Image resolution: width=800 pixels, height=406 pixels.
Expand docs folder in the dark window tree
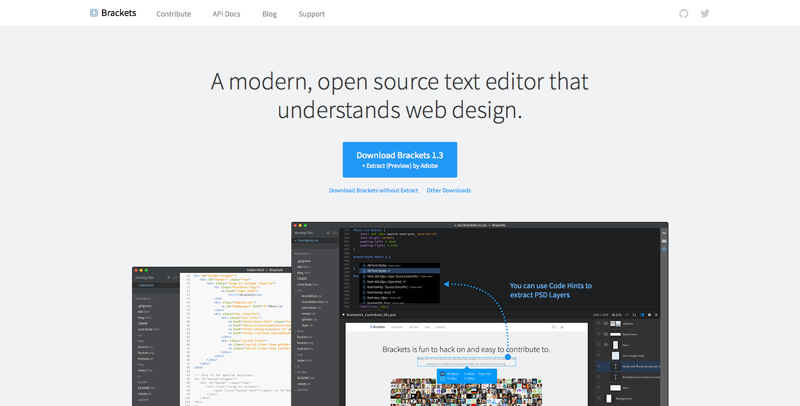(x=299, y=331)
